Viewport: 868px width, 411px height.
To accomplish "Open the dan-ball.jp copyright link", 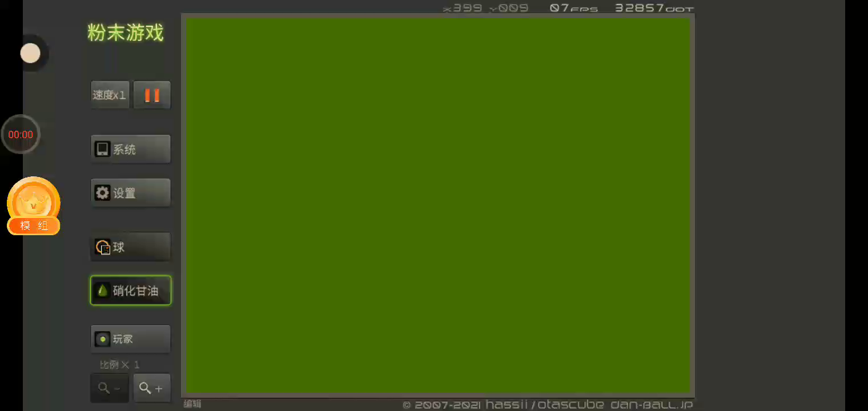I will point(652,405).
